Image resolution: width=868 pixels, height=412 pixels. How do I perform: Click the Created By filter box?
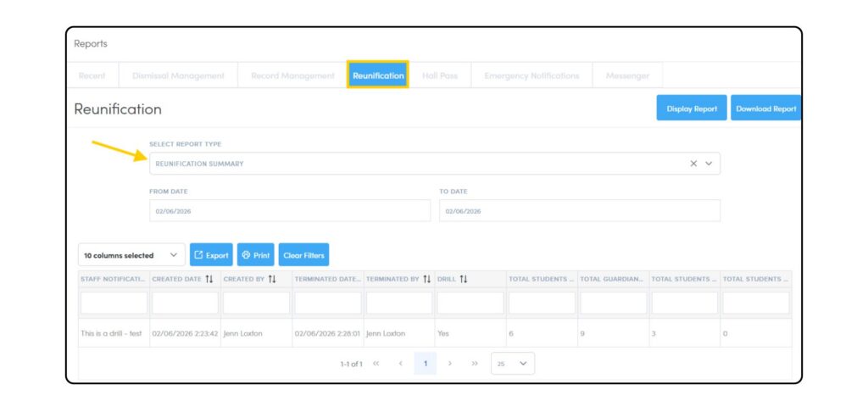point(256,303)
